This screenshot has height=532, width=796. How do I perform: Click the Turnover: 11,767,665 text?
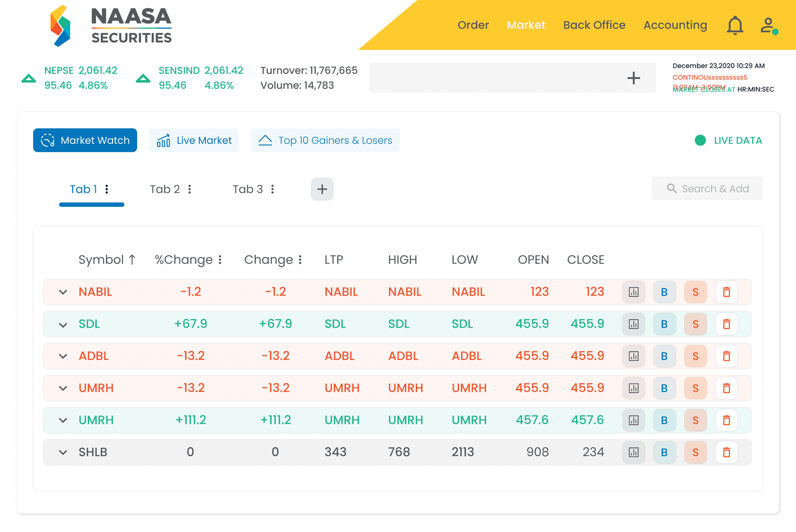point(309,70)
